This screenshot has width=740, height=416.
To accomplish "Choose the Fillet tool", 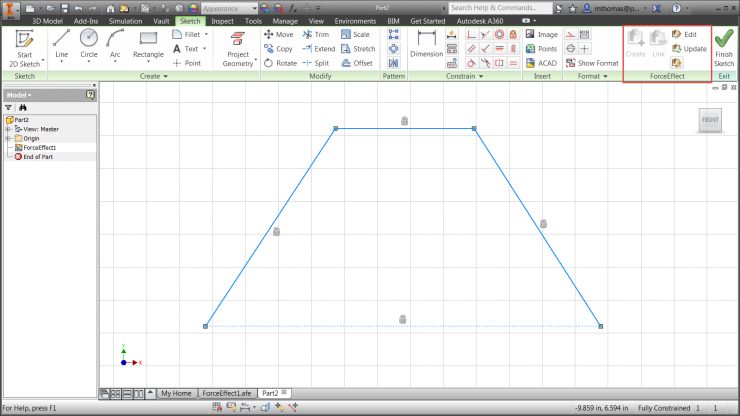I will pyautogui.click(x=186, y=34).
